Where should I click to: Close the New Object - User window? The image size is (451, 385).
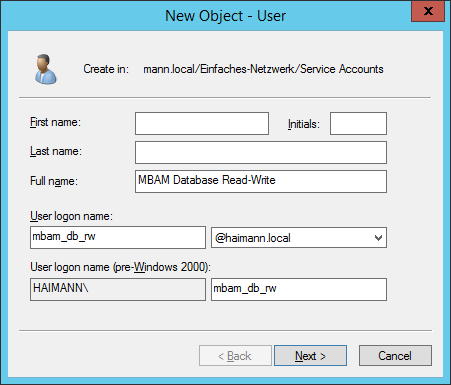click(x=428, y=11)
